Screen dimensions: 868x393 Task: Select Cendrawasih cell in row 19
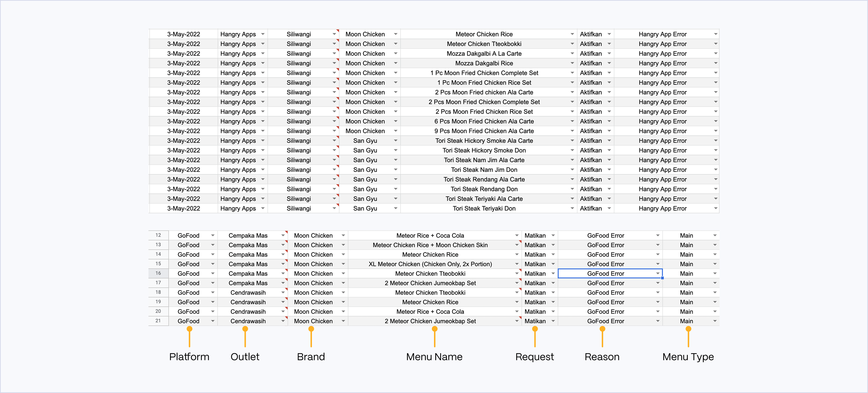coord(252,302)
